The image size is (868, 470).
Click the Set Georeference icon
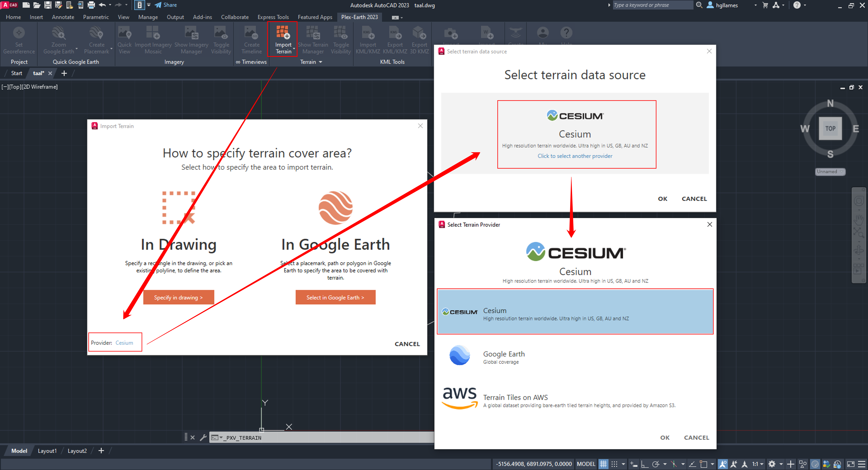pyautogui.click(x=19, y=33)
